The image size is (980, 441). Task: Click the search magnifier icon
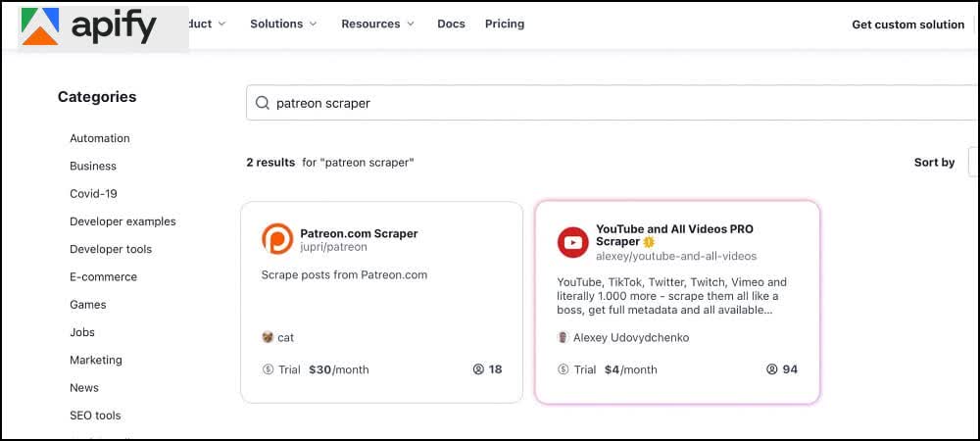(263, 103)
